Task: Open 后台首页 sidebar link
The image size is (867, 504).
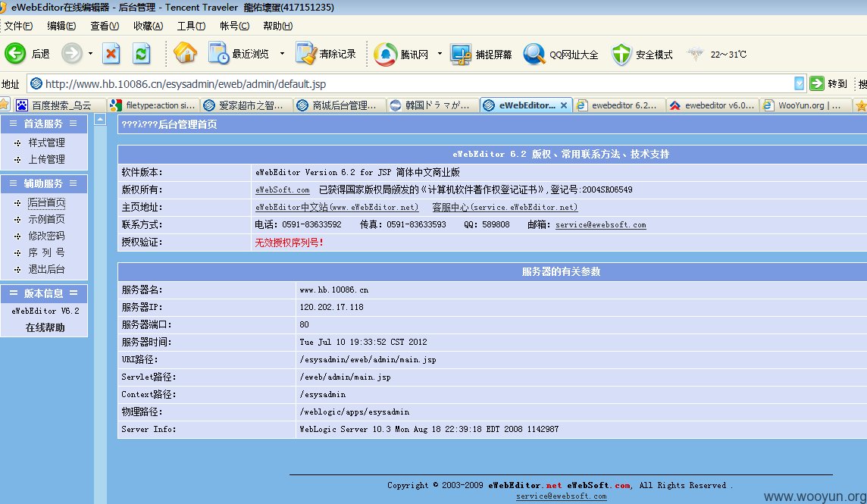Action: click(x=46, y=202)
